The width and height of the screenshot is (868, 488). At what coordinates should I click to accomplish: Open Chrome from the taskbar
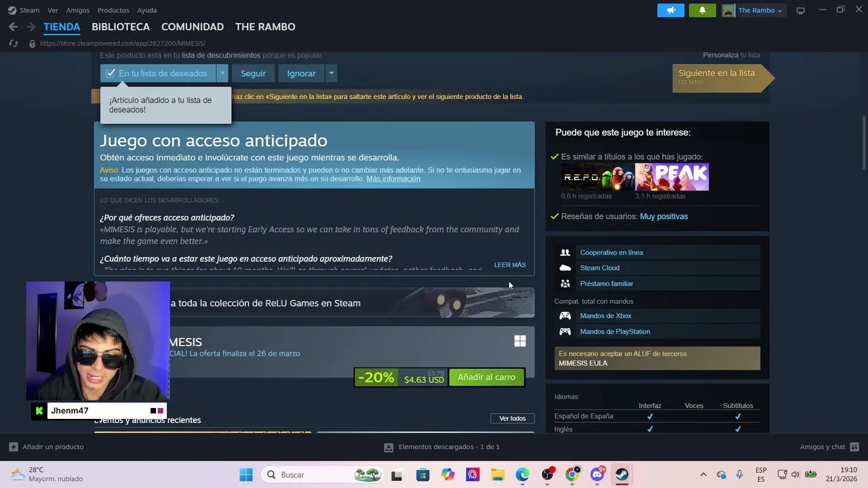[x=572, y=474]
